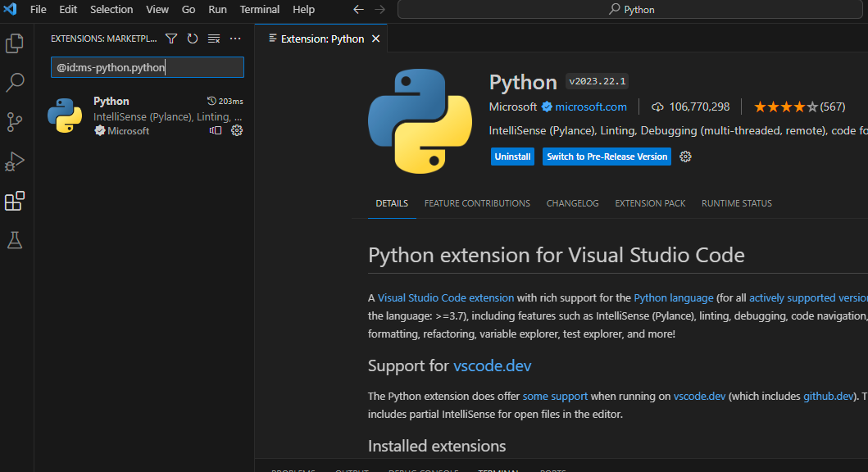Open the Terminal menu
The height and width of the screenshot is (472, 868).
tap(259, 10)
